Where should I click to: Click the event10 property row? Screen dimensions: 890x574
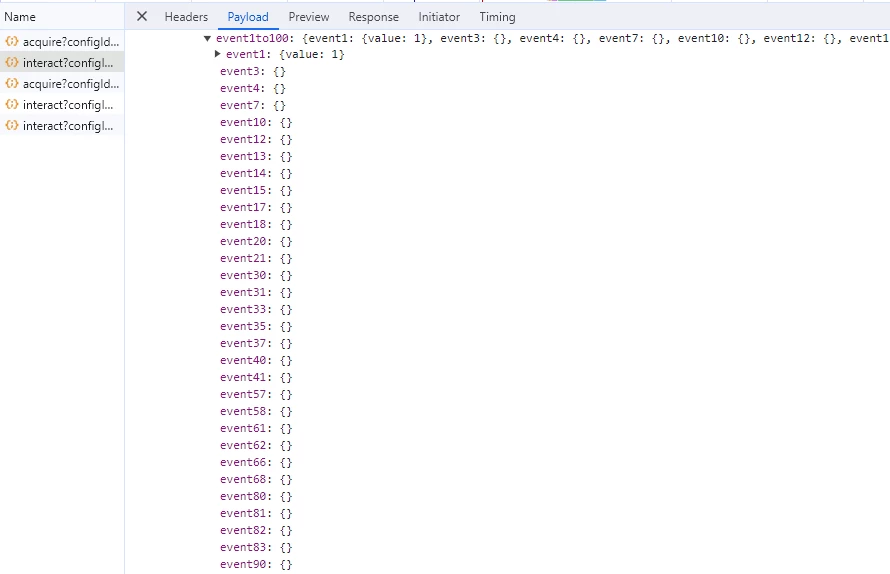[x=256, y=123]
